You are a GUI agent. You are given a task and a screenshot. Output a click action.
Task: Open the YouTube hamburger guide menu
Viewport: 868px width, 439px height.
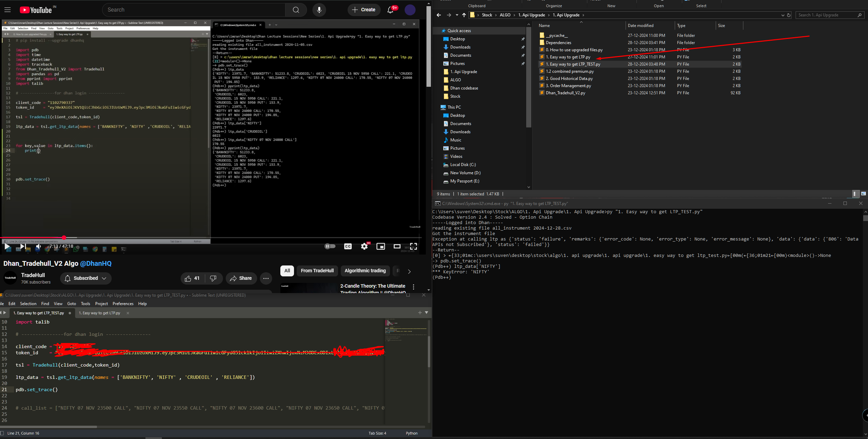click(x=8, y=10)
